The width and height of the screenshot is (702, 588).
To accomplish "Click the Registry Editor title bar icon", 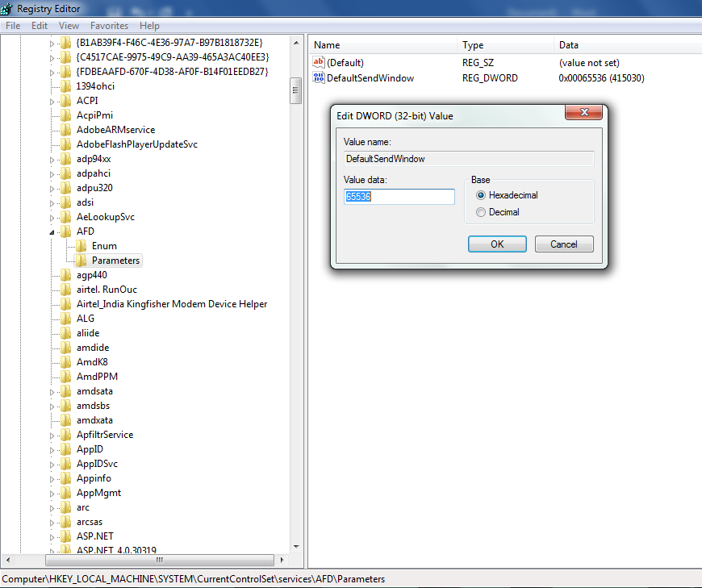I will coord(7,9).
